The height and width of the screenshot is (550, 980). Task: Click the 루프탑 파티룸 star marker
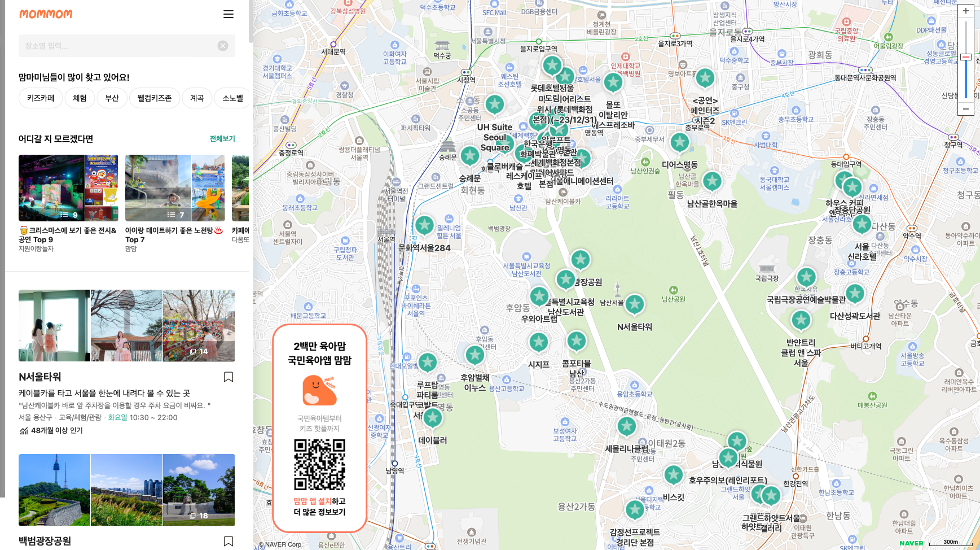[428, 363]
